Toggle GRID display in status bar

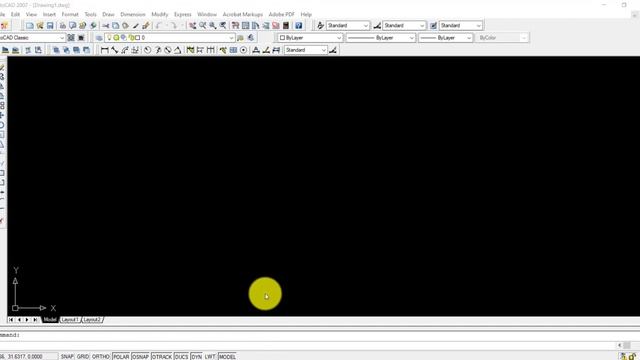tap(83, 357)
